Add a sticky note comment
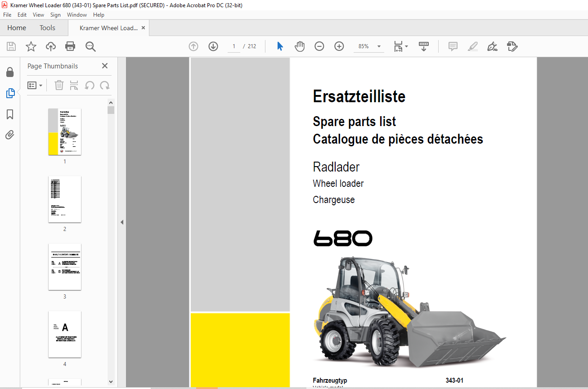The width and height of the screenshot is (588, 389). pyautogui.click(x=453, y=46)
